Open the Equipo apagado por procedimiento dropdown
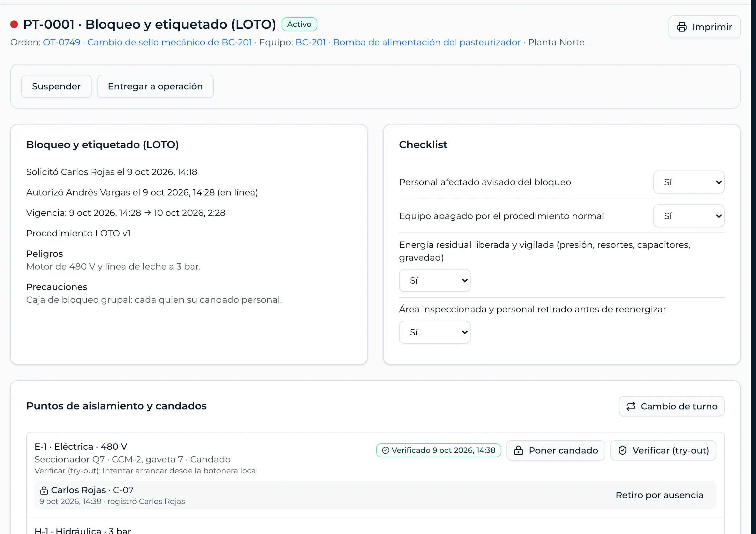 [689, 216]
